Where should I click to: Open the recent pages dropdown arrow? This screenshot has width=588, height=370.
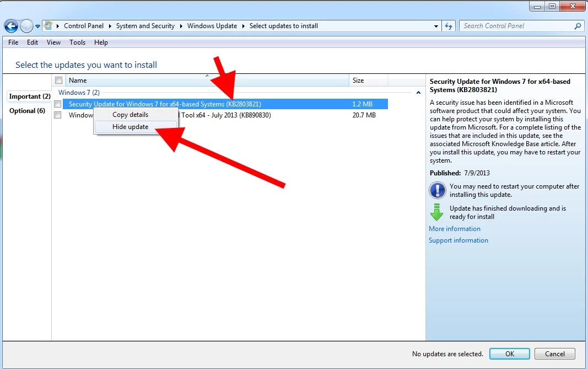click(x=37, y=26)
